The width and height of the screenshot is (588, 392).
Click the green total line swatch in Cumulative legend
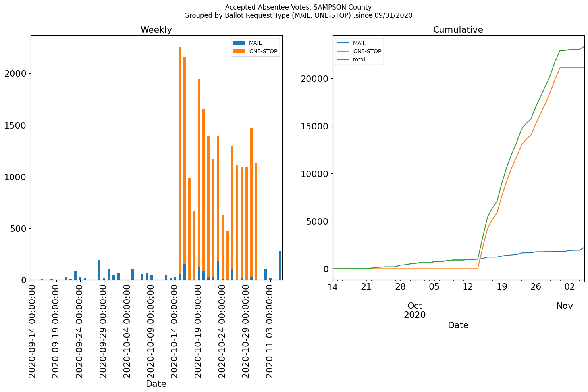pos(343,60)
